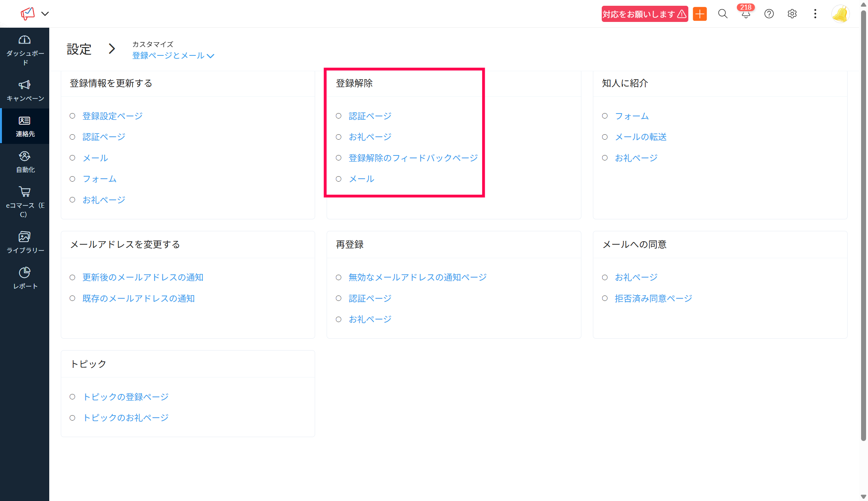Image resolution: width=868 pixels, height=501 pixels.
Task: Select the 連絡先 contacts sidebar tab
Action: pyautogui.click(x=25, y=126)
